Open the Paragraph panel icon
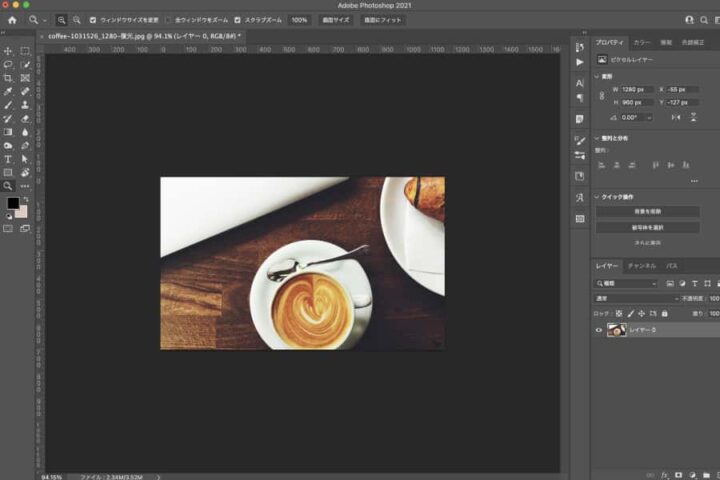720x480 pixels. coord(579,98)
